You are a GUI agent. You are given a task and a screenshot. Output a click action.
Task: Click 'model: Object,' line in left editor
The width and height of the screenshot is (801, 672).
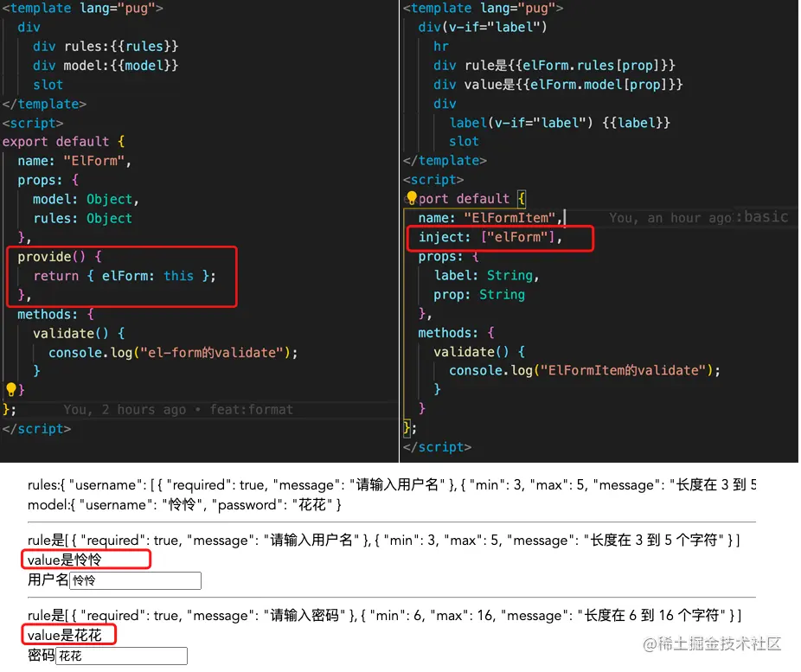86,199
